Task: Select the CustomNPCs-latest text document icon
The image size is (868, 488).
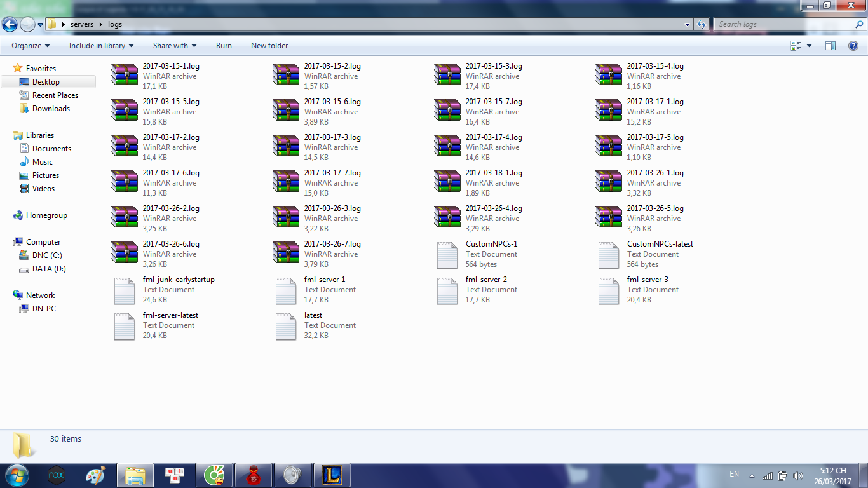Action: [609, 255]
